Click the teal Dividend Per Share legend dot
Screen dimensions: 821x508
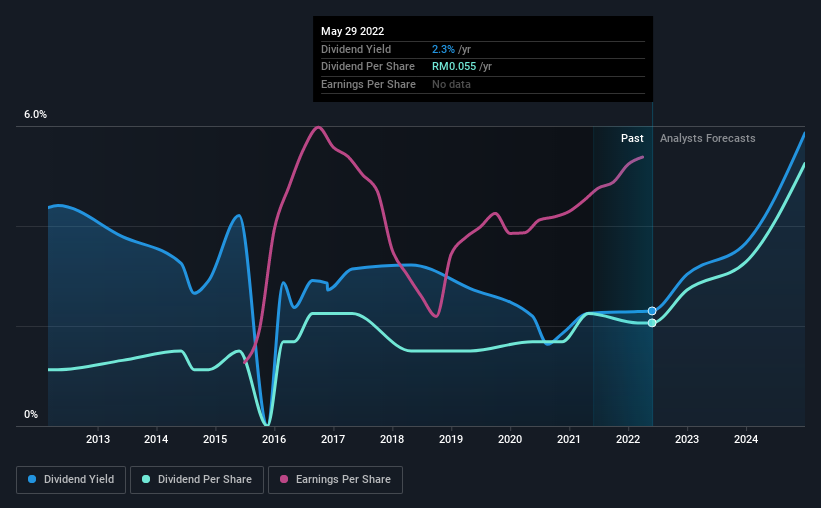click(x=146, y=479)
